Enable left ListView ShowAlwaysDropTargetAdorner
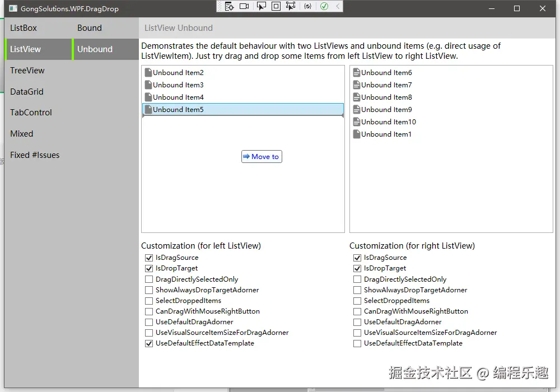This screenshot has height=392, width=560. coord(149,290)
